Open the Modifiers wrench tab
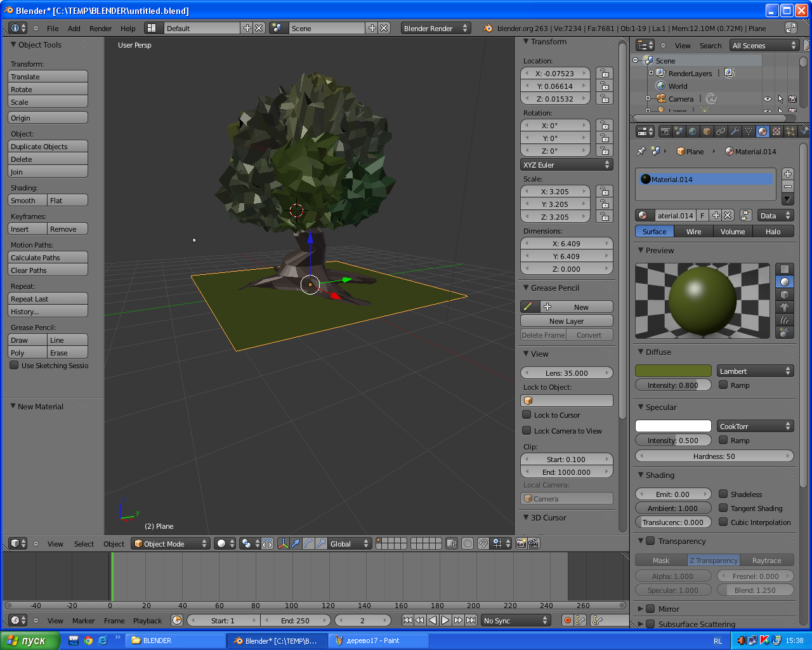This screenshot has width=812, height=650. pyautogui.click(x=735, y=131)
